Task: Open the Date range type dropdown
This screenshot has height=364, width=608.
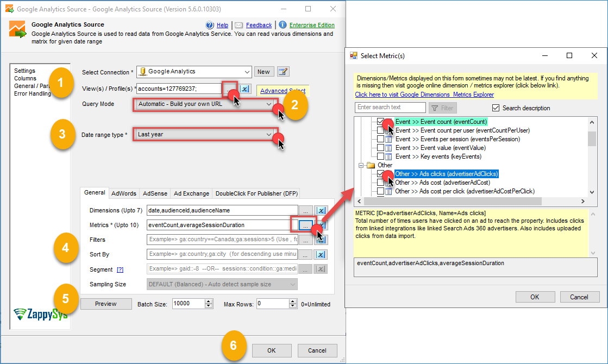Action: 268,135
